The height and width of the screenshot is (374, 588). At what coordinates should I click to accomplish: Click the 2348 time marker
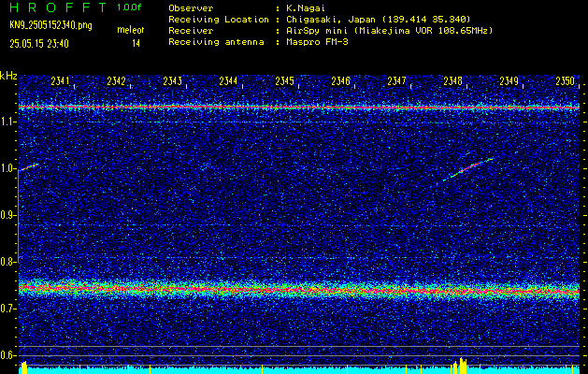pos(453,81)
